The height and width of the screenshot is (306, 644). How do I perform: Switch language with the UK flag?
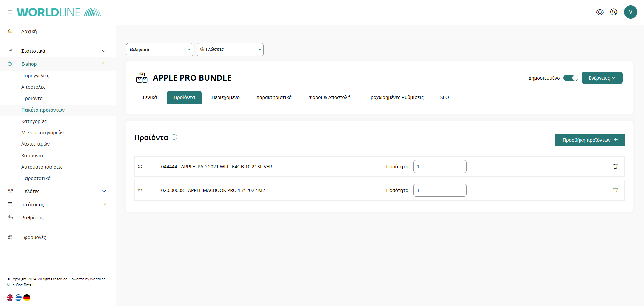(x=10, y=297)
